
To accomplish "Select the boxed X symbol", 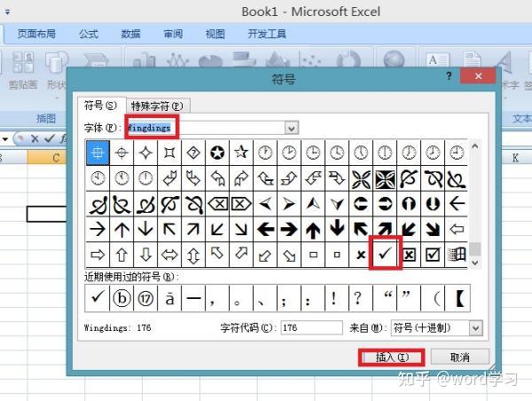I will point(409,255).
